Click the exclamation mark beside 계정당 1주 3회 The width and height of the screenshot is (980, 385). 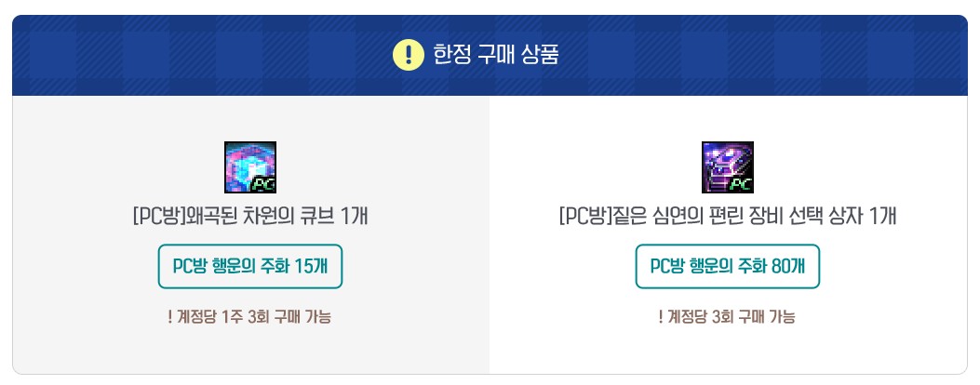[x=170, y=317]
